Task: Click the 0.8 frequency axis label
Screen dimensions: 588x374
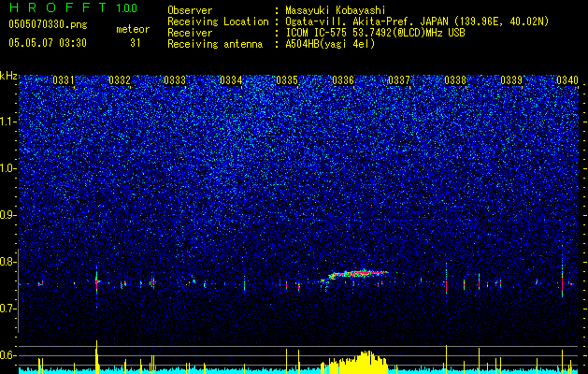Action: [8, 262]
